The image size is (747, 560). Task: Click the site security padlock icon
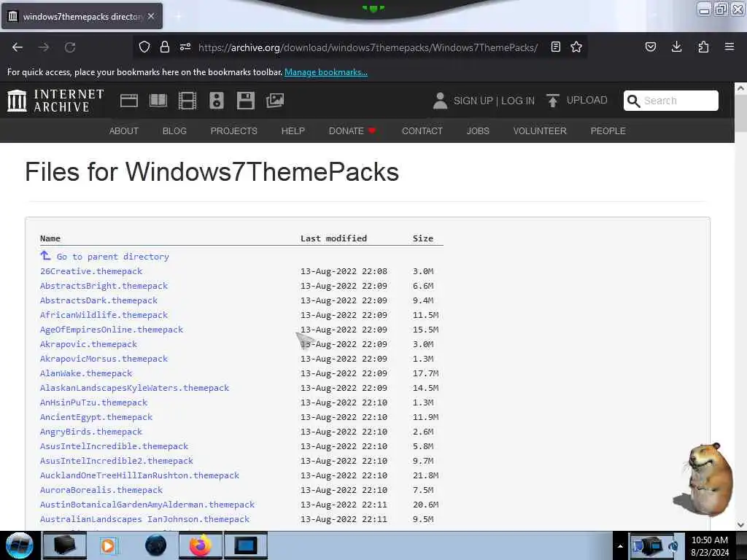coord(165,47)
